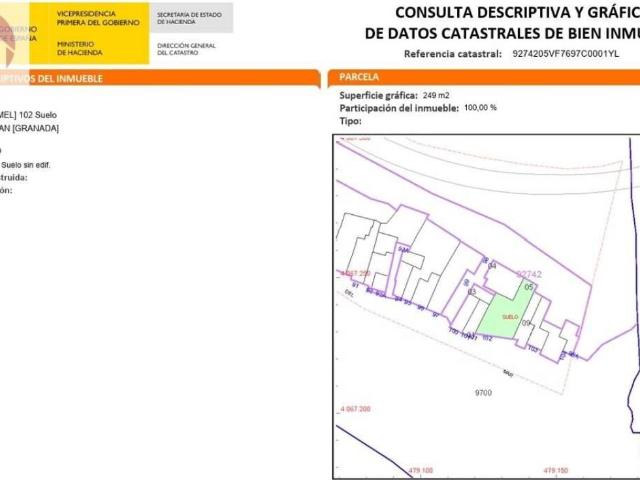This screenshot has height=480, width=640.
Task: Click the 'Suelo sin edif.' text
Action: 25,165
